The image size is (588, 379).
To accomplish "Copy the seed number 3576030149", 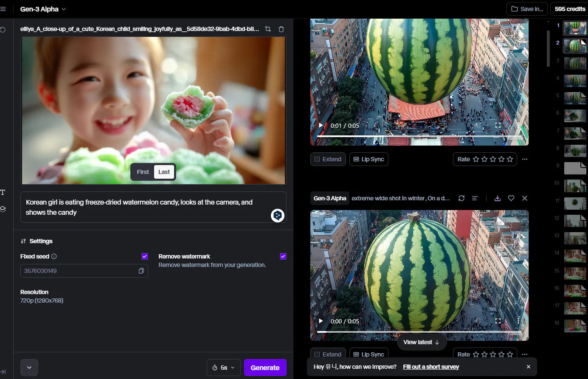I will [141, 271].
